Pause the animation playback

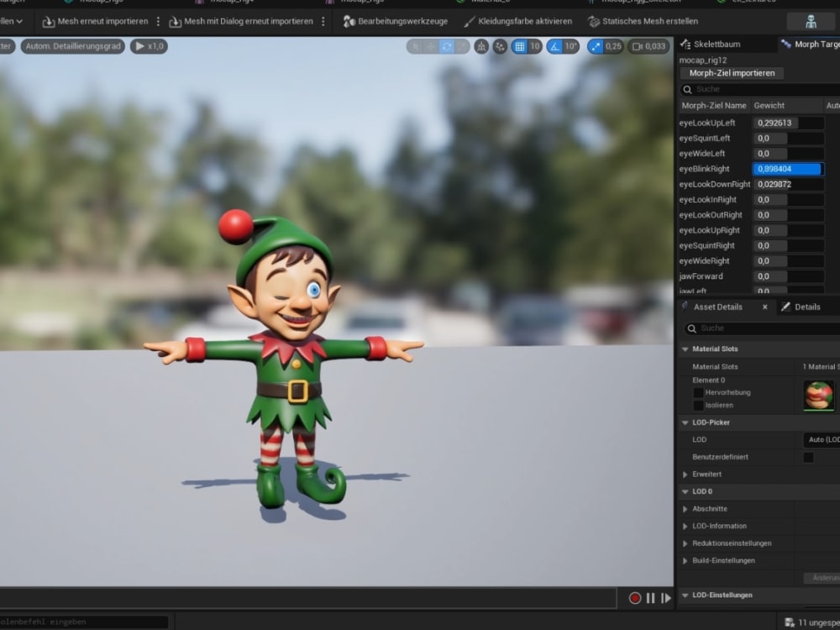[650, 598]
